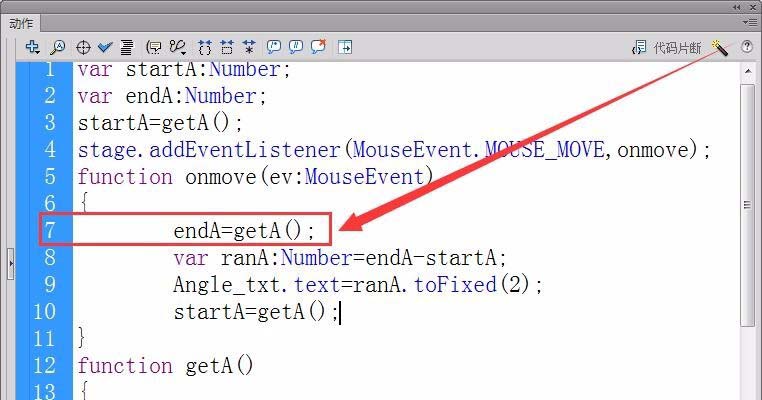
Task: Click line number 4 in the gutter
Action: click(50, 149)
